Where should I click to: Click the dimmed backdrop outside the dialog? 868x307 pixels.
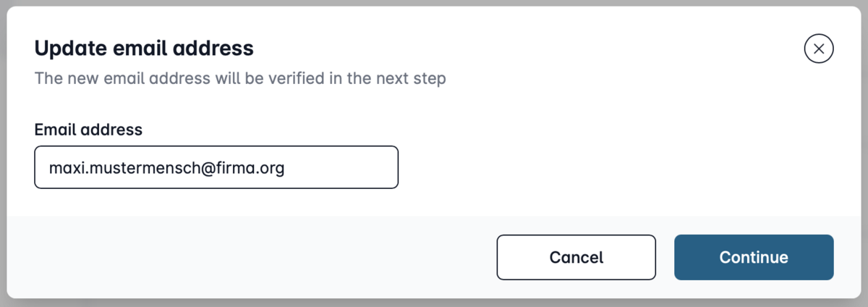coord(434,303)
